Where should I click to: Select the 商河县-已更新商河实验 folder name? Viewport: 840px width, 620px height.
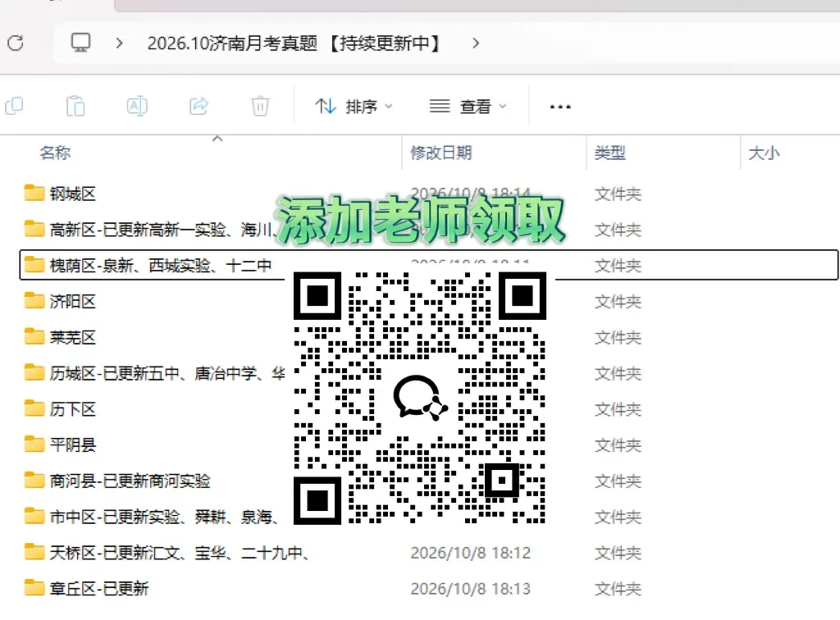pyautogui.click(x=130, y=481)
